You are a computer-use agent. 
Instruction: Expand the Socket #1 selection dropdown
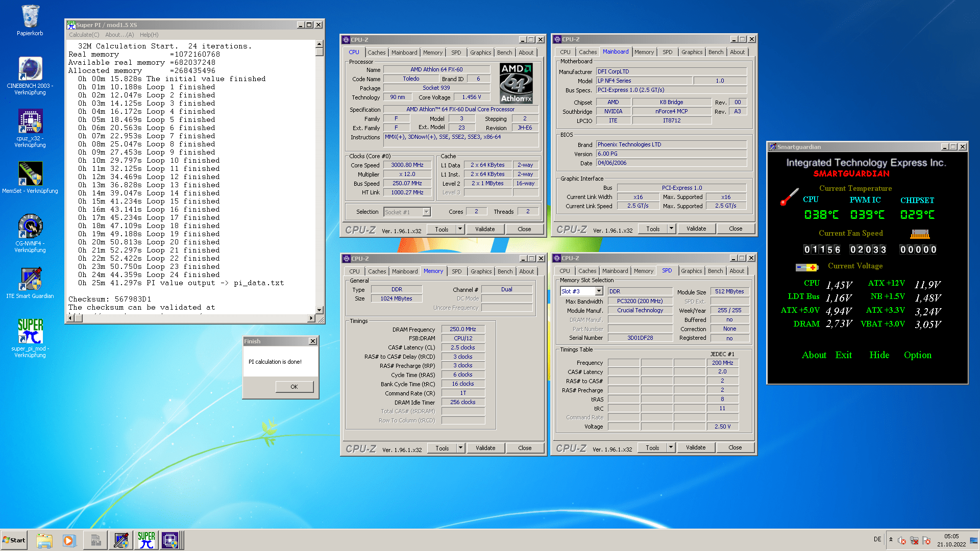(426, 212)
